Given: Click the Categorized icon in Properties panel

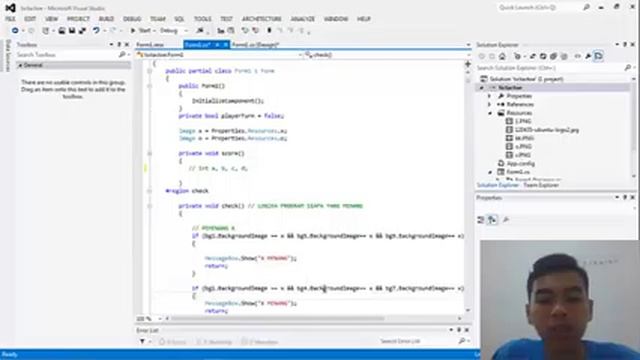Looking at the screenshot, I should 481,220.
